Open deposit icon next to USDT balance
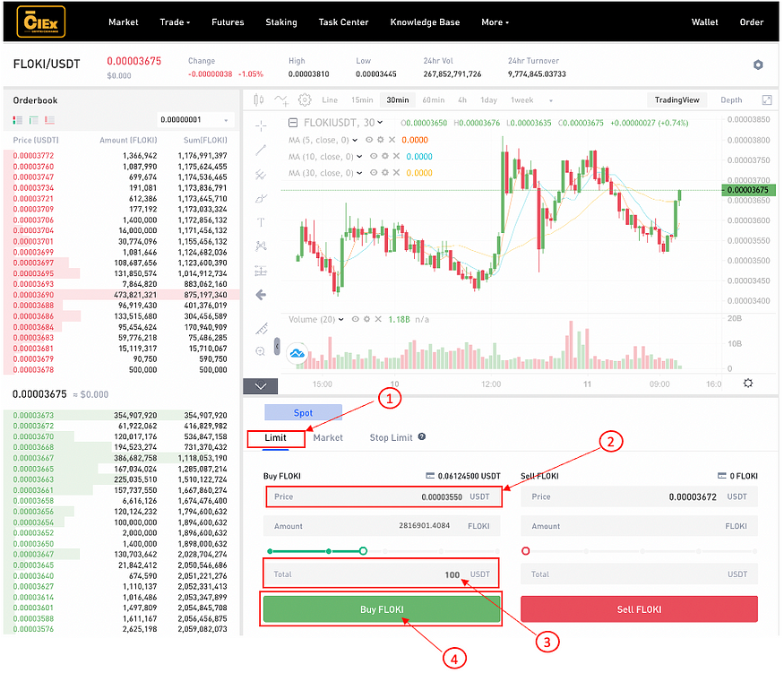784x673 pixels. coord(430,476)
